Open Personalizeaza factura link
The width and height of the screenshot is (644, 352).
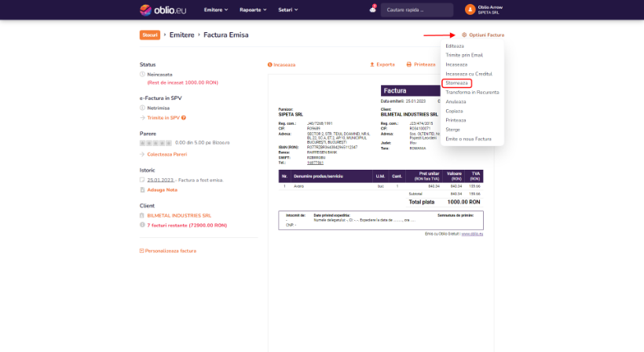coord(171,251)
